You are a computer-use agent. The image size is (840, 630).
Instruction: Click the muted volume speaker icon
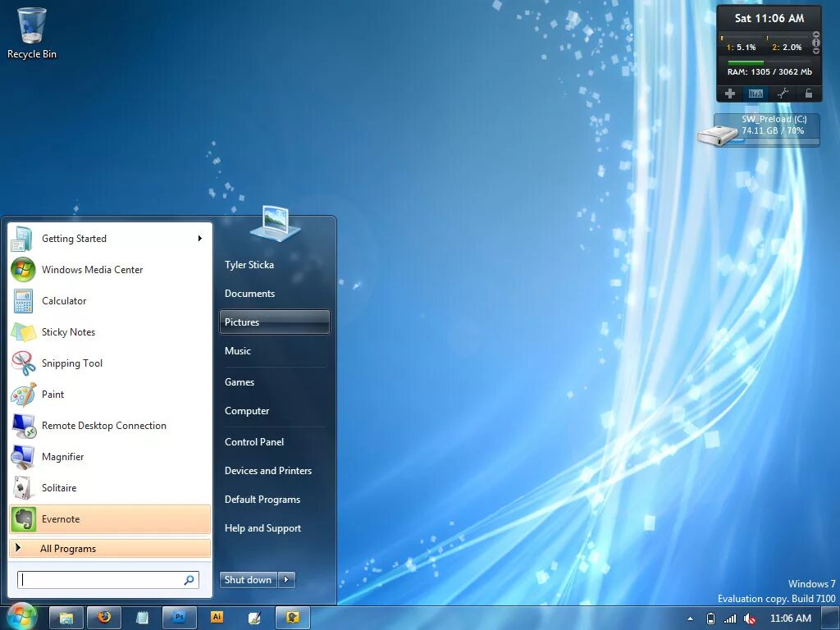pos(750,619)
